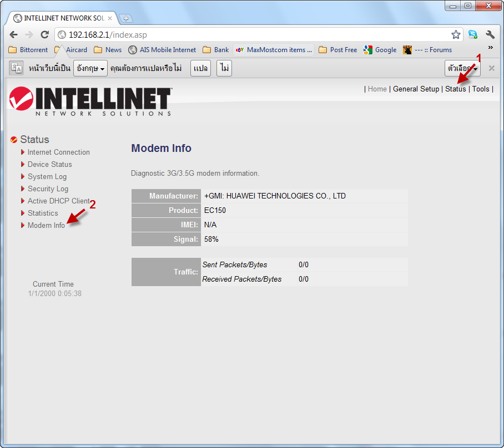Open System Log in the sidebar

pyautogui.click(x=47, y=177)
